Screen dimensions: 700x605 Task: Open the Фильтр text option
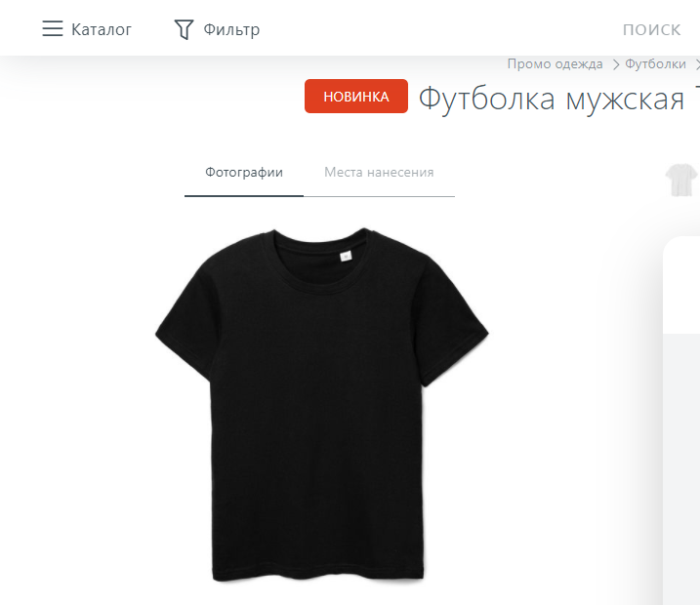[x=231, y=29]
